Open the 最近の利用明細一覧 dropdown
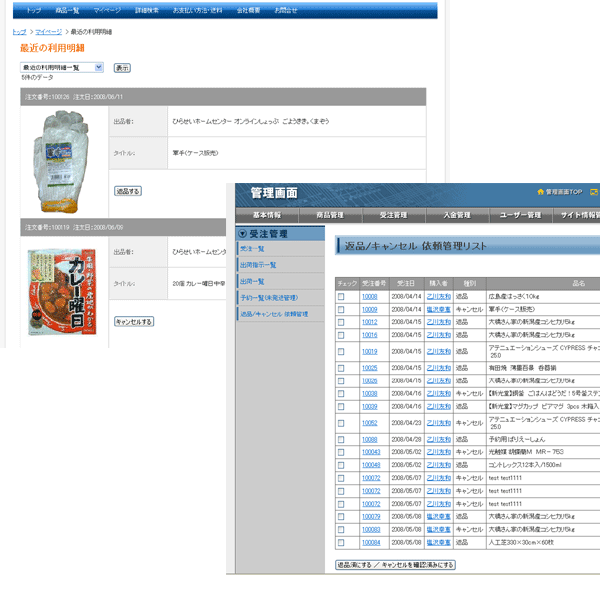The width and height of the screenshot is (600, 600). pyautogui.click(x=62, y=68)
